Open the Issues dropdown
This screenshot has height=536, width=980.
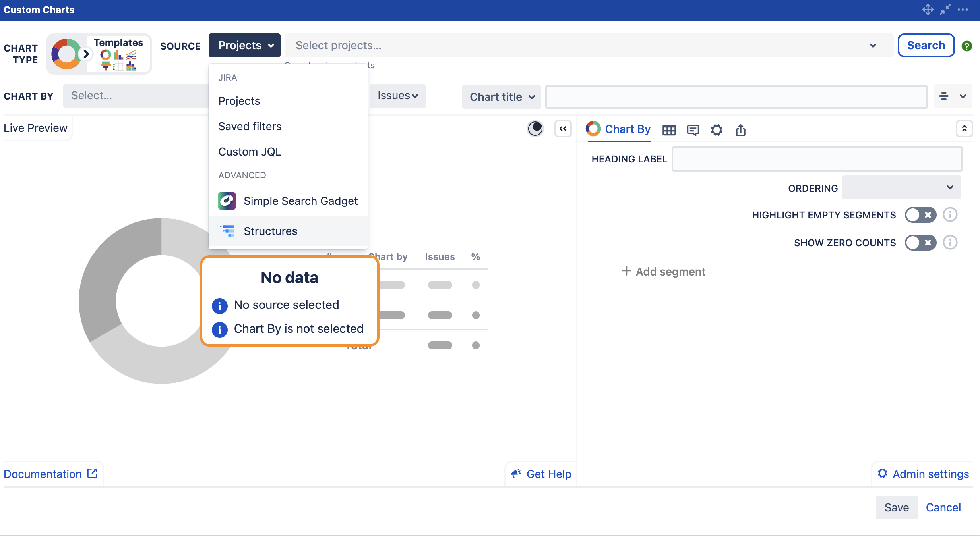tap(397, 96)
